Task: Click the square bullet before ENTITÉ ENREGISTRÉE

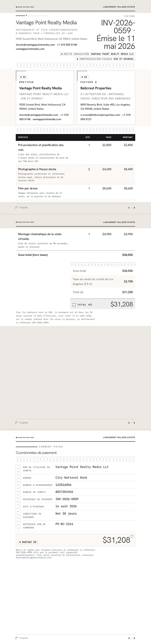Action: coord(62,54)
